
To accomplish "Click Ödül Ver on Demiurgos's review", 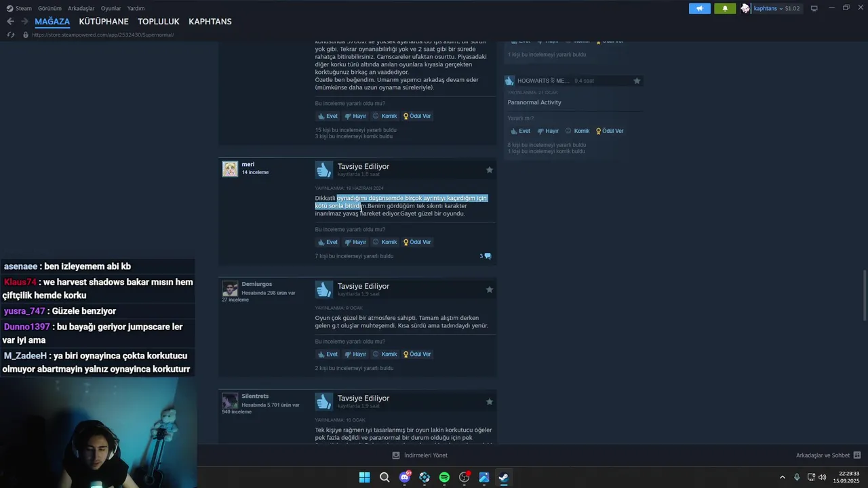I will pos(417,354).
